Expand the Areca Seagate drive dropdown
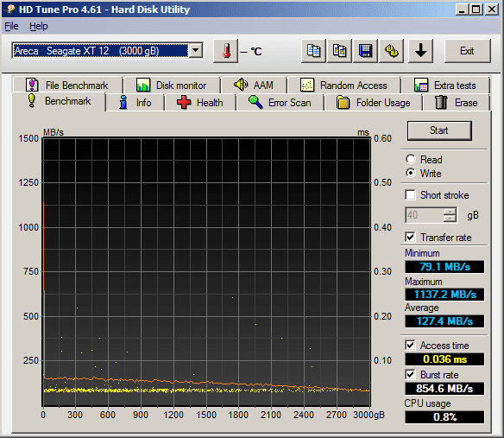The height and width of the screenshot is (438, 504). tap(196, 50)
